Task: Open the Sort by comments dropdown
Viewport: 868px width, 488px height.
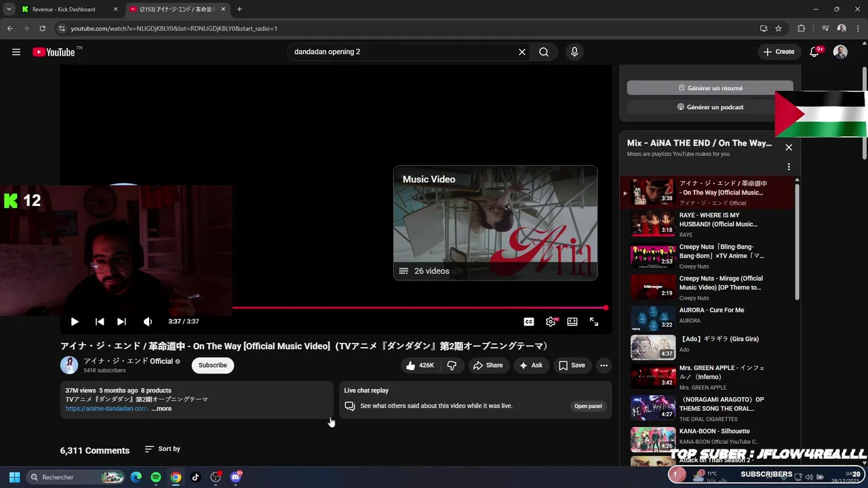Action: point(163,449)
